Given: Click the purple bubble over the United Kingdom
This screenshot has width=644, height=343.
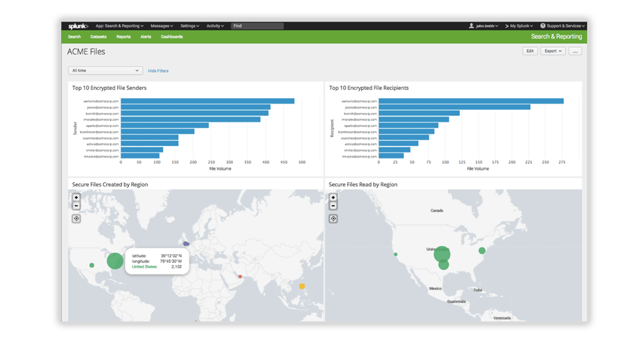Looking at the screenshot, I should (186, 244).
